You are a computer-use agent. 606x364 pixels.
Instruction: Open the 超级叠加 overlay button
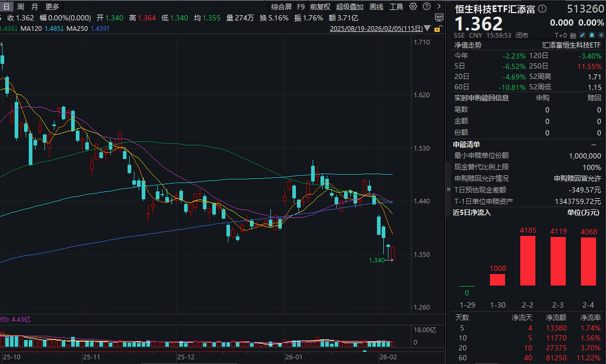(x=349, y=7)
